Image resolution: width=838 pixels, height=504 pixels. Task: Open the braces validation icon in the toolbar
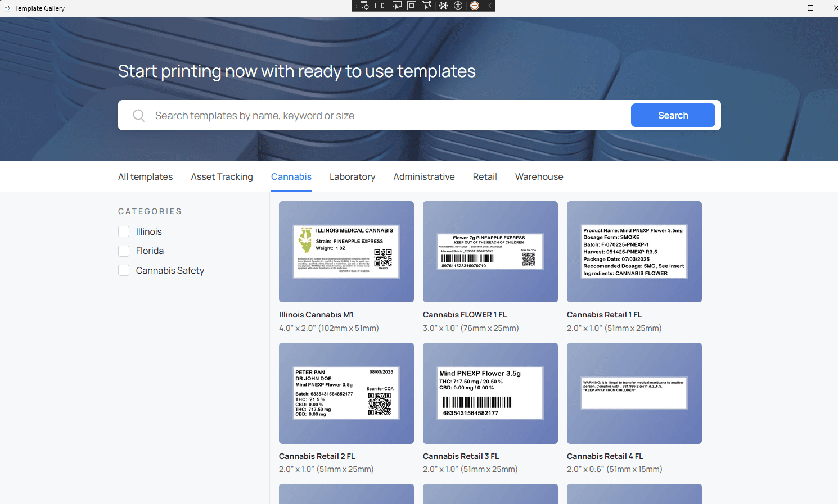(x=444, y=6)
